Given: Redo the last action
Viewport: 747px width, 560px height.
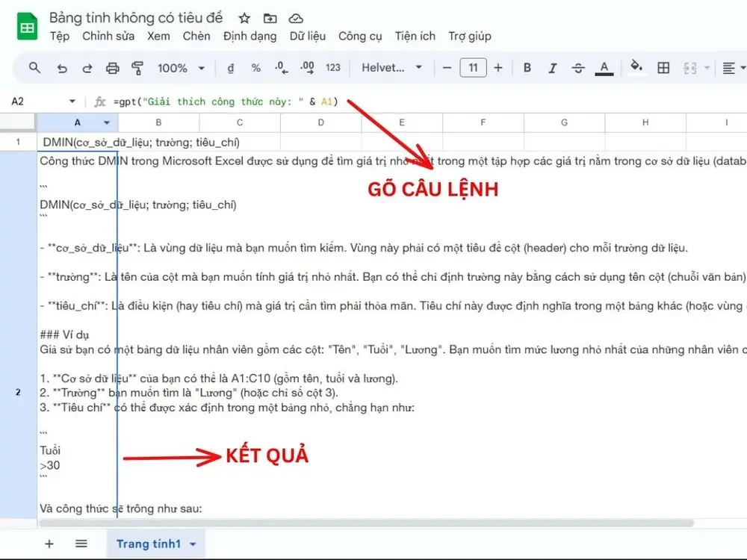Looking at the screenshot, I should pyautogui.click(x=87, y=68).
